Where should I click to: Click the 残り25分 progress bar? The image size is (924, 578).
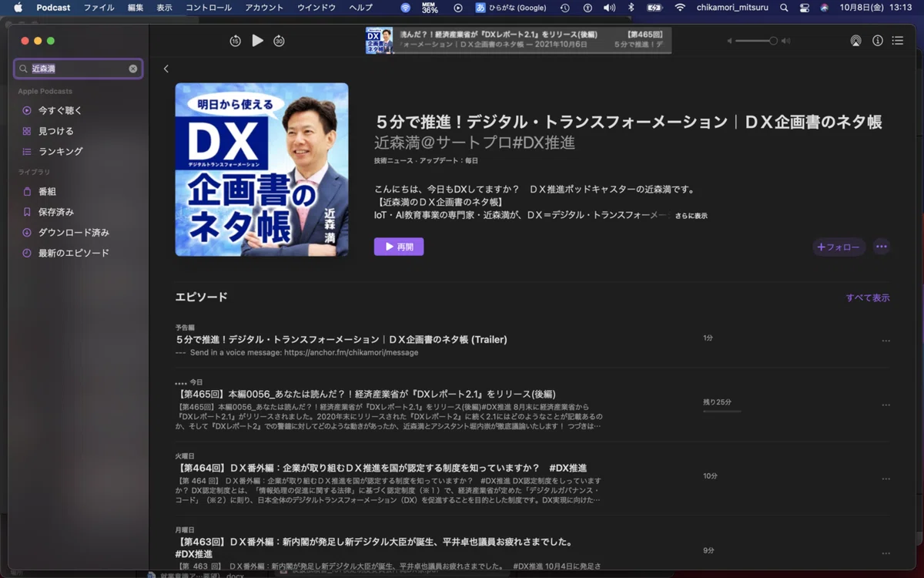(x=721, y=411)
